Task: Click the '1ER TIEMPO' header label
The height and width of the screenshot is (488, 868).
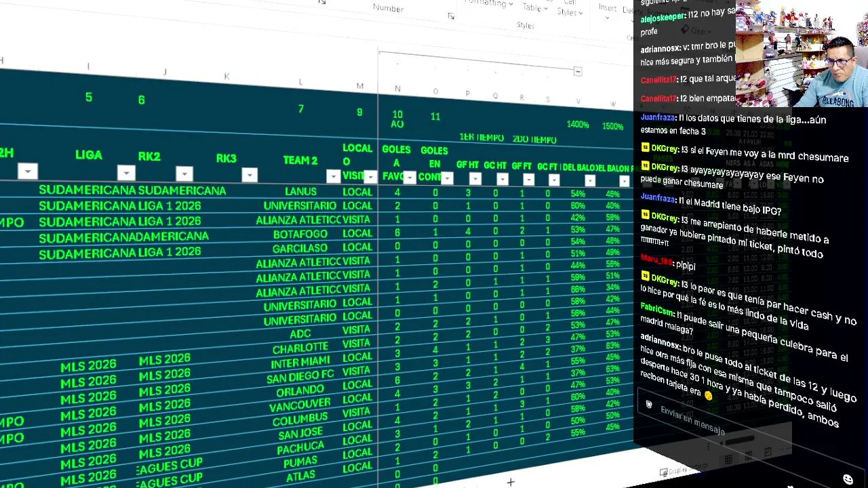Action: (x=481, y=138)
